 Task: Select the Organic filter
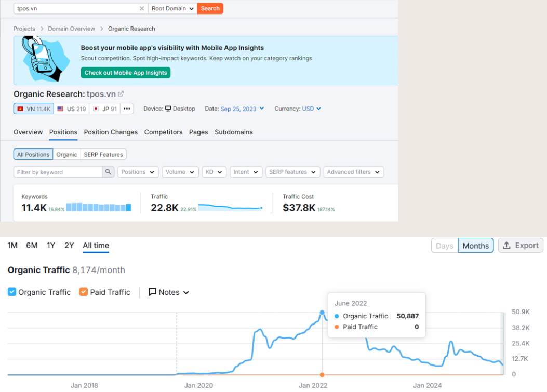[66, 155]
